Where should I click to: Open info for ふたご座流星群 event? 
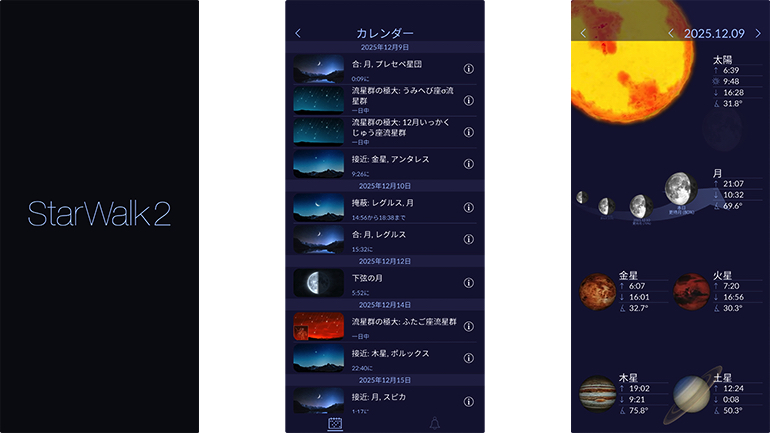[x=468, y=326]
